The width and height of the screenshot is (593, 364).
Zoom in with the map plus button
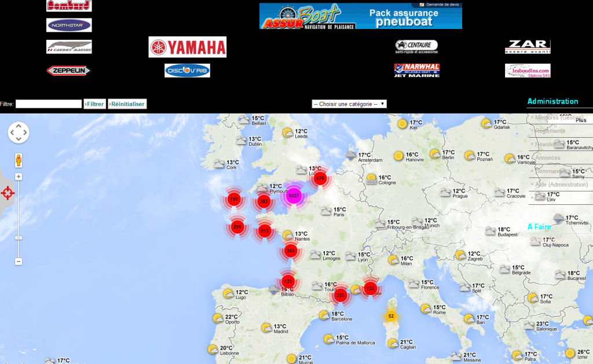pyautogui.click(x=19, y=177)
